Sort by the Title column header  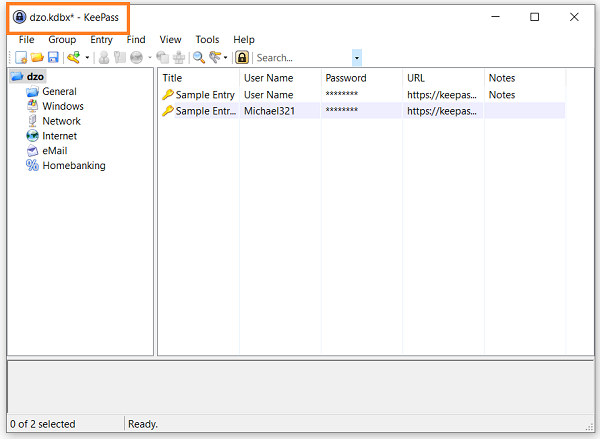tap(199, 78)
